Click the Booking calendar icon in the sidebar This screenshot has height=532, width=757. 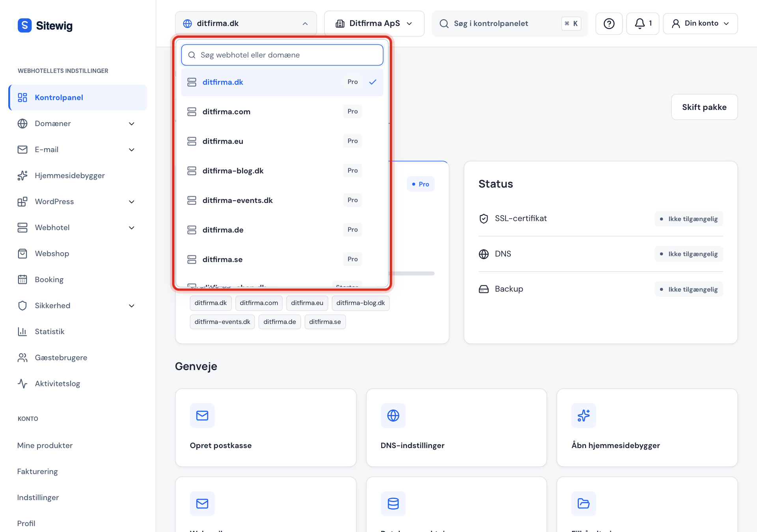(x=22, y=279)
